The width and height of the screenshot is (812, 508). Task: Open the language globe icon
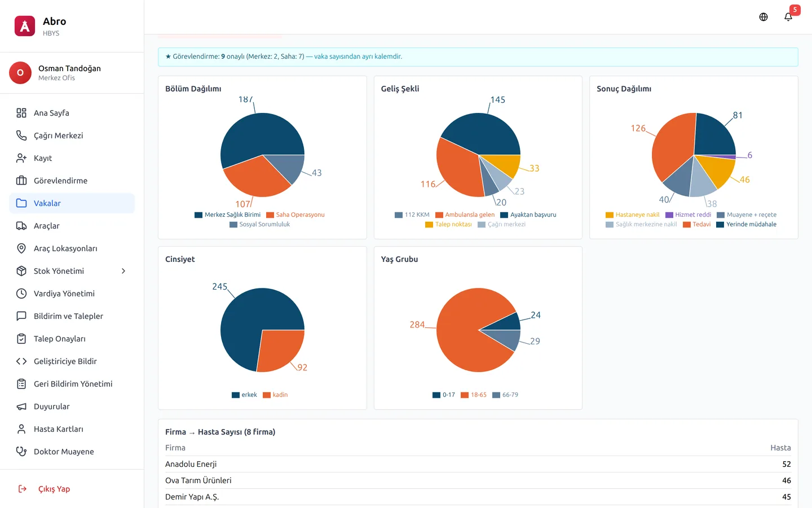pyautogui.click(x=764, y=17)
